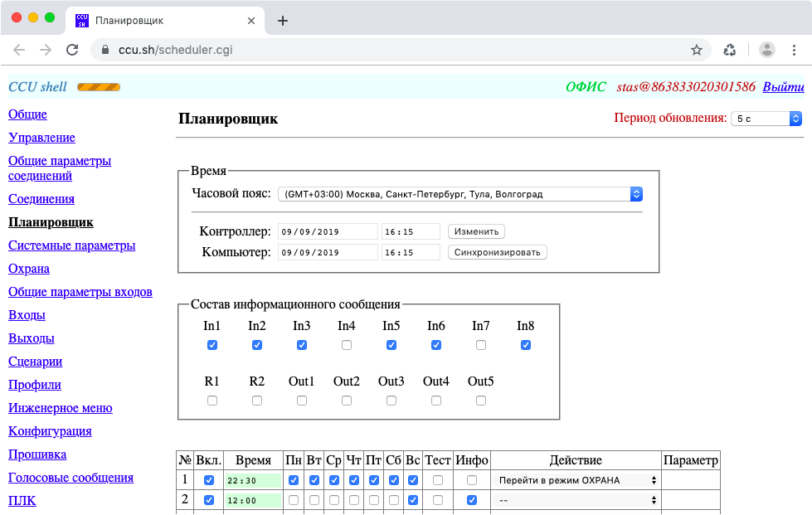Click the CCU SH favicon in the tab
Viewport: 812px width, 515px height.
click(x=82, y=20)
